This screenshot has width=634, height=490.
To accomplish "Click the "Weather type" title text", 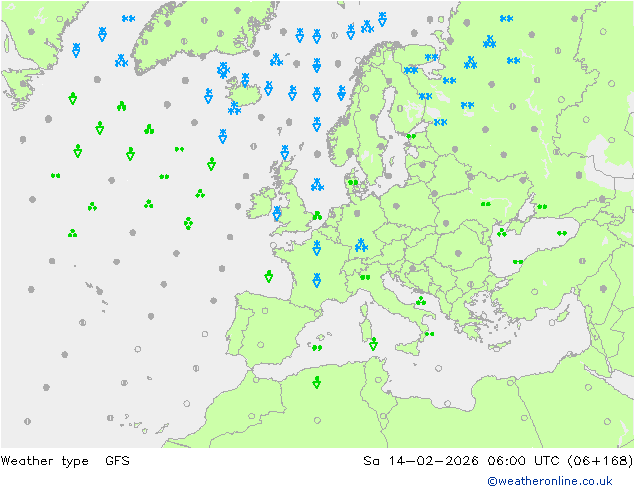I will point(44,461).
